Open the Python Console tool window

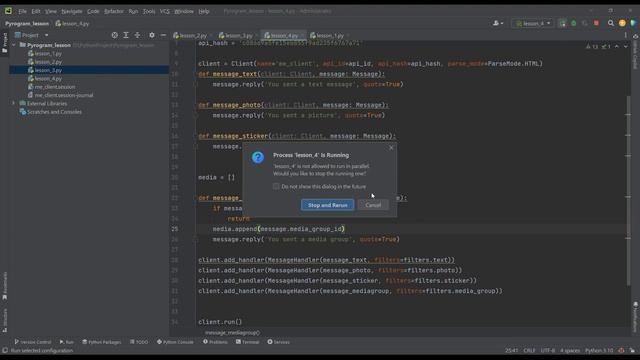[x=175, y=342]
